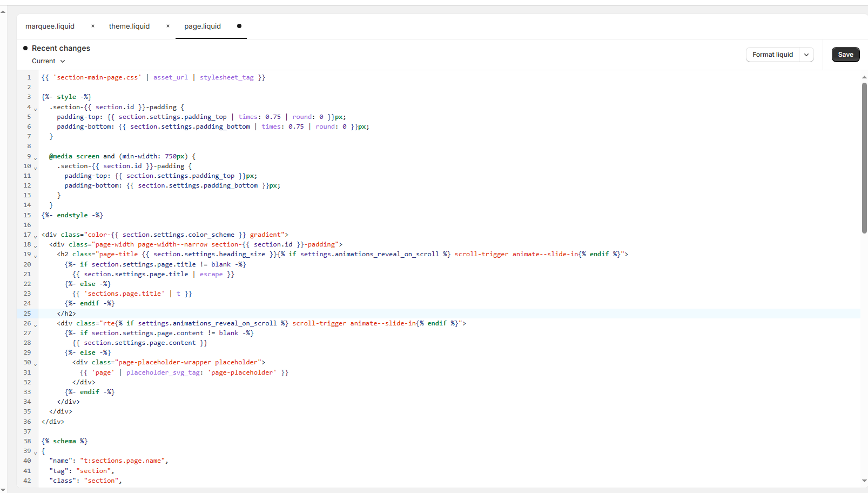Click line number 38 in the gutter
868x493 pixels.
(x=27, y=441)
